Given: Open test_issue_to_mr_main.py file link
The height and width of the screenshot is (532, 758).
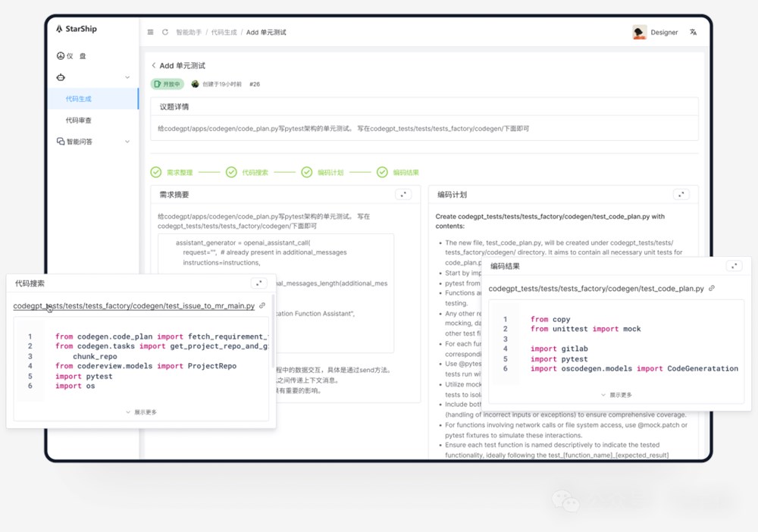Looking at the screenshot, I should point(134,306).
